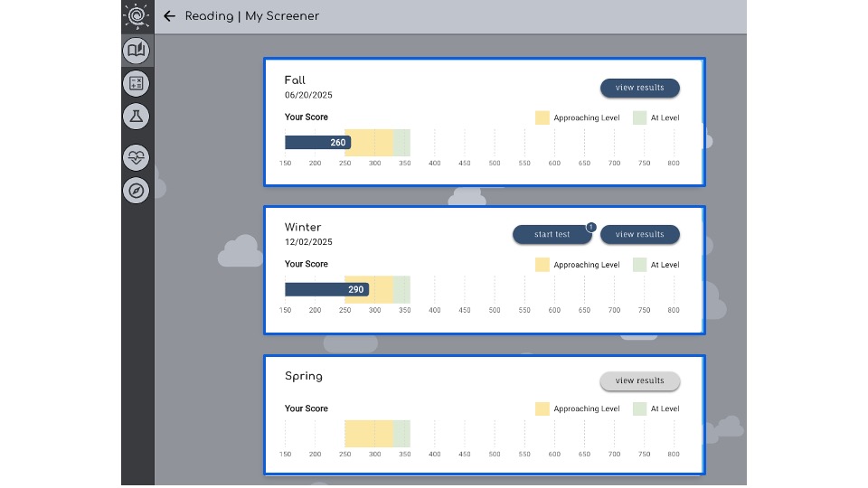Click the '500' axis label in Winter chart

[x=495, y=310]
